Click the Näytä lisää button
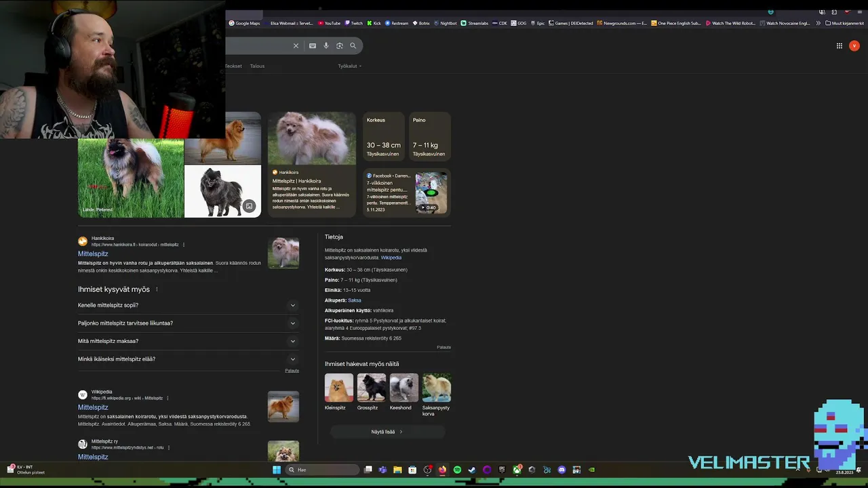 pyautogui.click(x=387, y=432)
